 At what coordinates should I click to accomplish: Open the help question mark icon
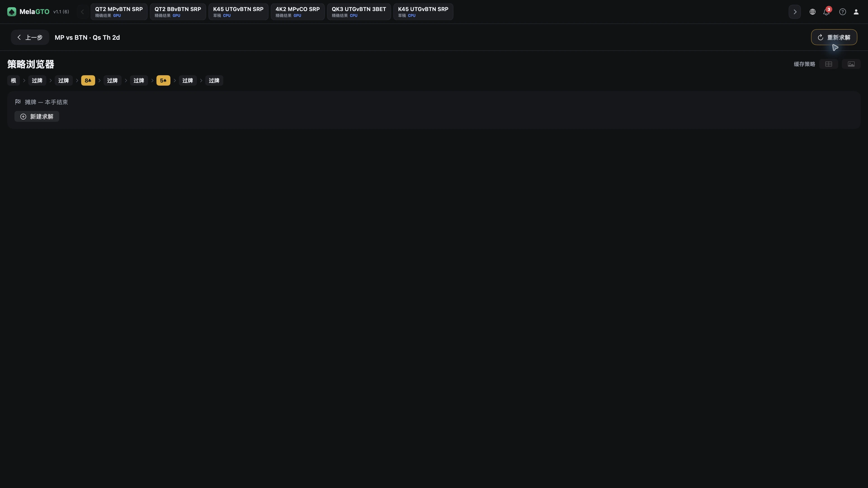coord(842,12)
